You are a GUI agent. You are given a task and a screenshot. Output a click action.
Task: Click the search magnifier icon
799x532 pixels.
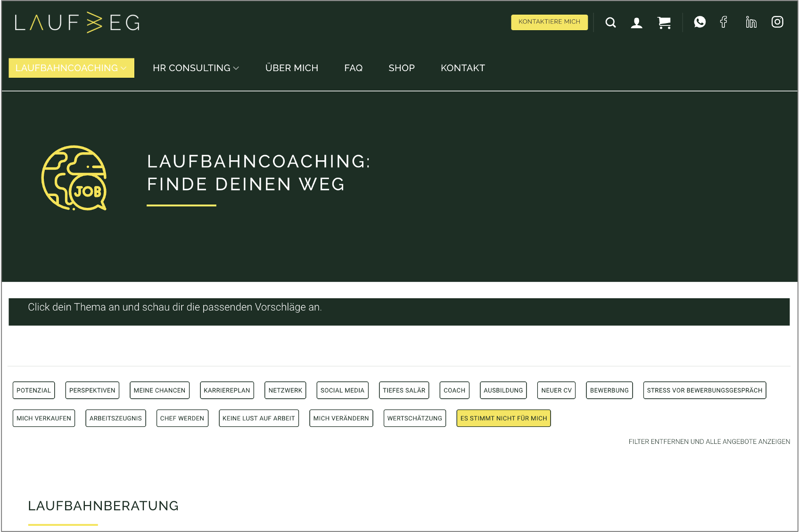(x=610, y=23)
